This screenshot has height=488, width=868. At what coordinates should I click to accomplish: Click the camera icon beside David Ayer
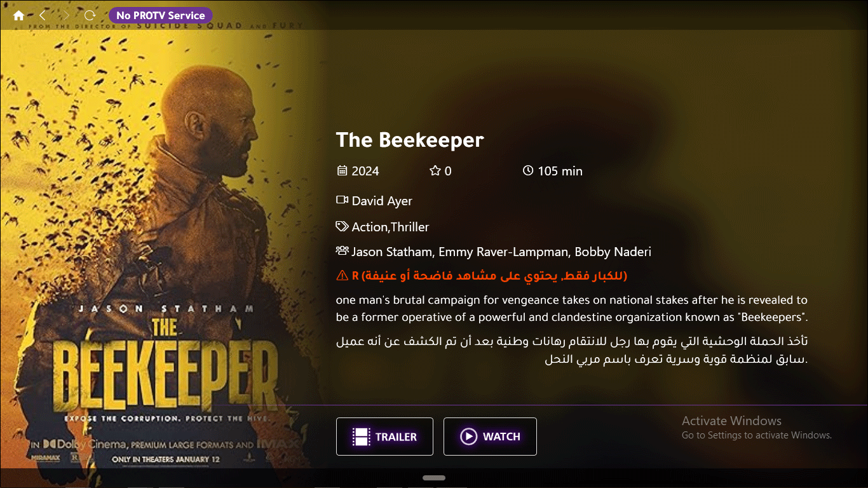click(x=342, y=200)
